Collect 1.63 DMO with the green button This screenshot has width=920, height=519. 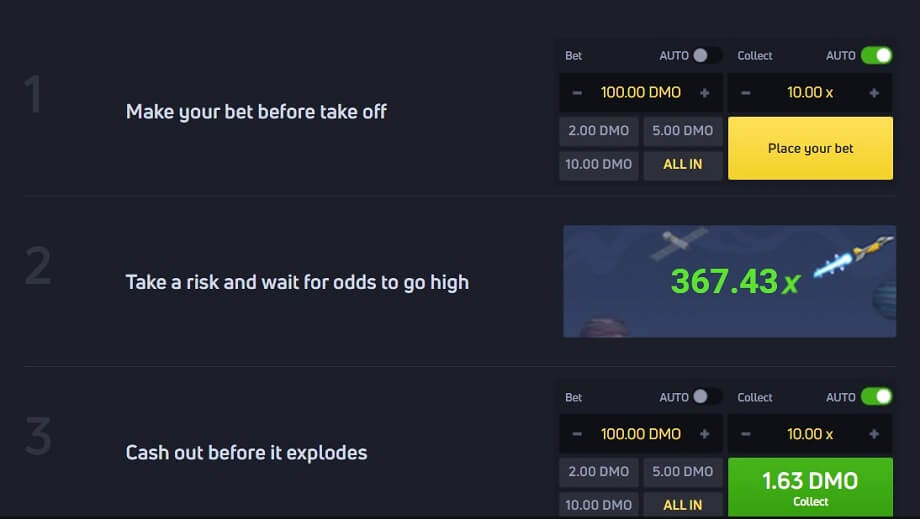coord(810,487)
